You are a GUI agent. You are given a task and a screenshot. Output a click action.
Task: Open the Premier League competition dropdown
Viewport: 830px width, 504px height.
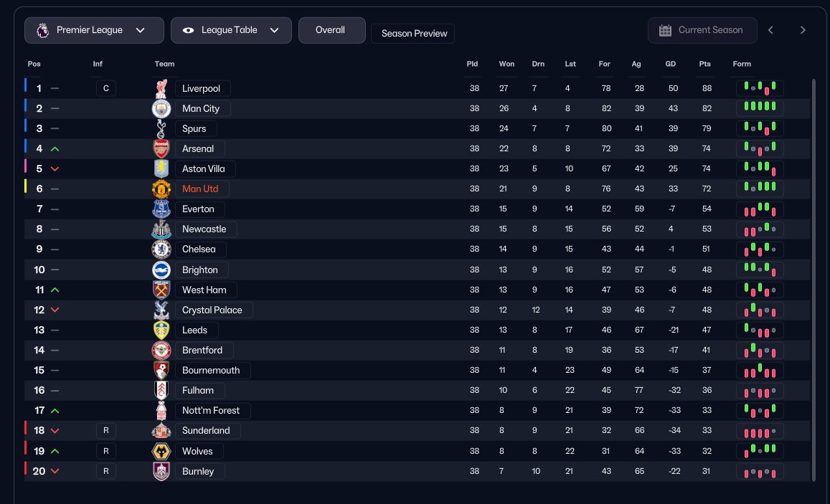[94, 30]
